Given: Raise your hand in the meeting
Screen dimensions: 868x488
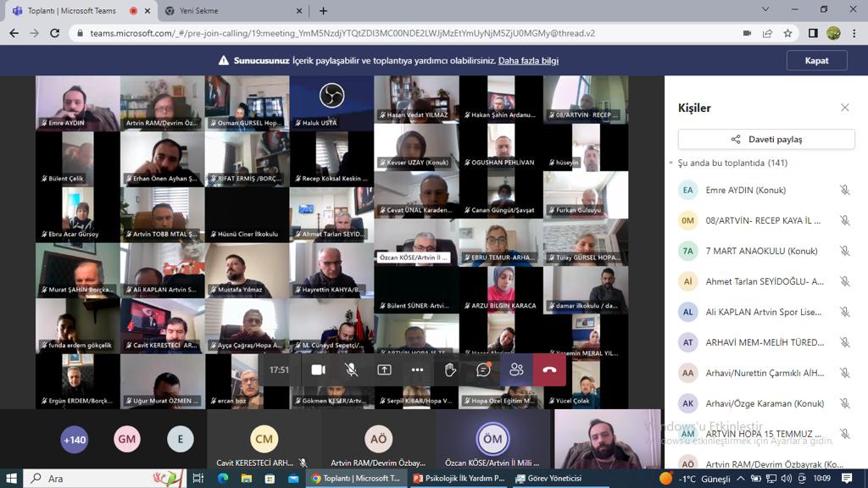Looking at the screenshot, I should [x=450, y=370].
